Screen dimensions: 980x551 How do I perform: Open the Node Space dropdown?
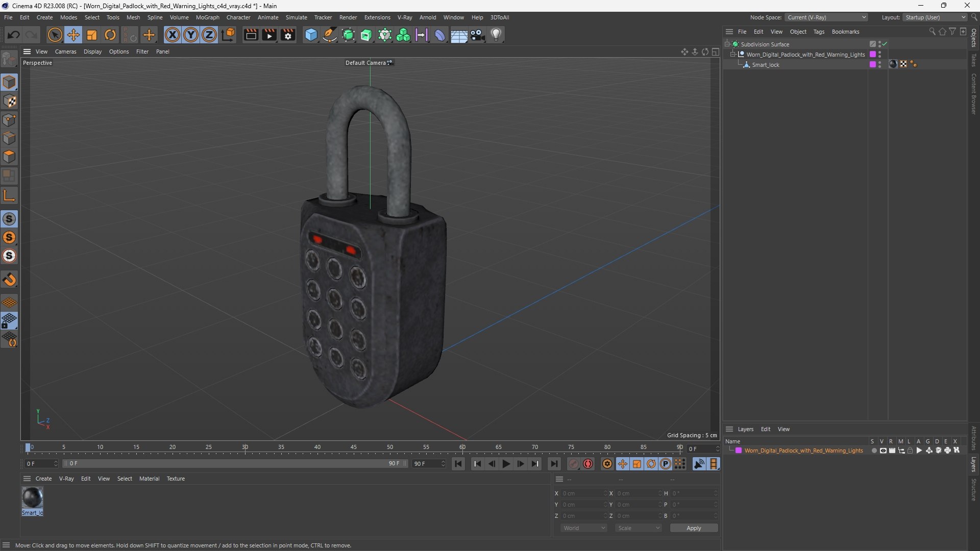(x=826, y=17)
